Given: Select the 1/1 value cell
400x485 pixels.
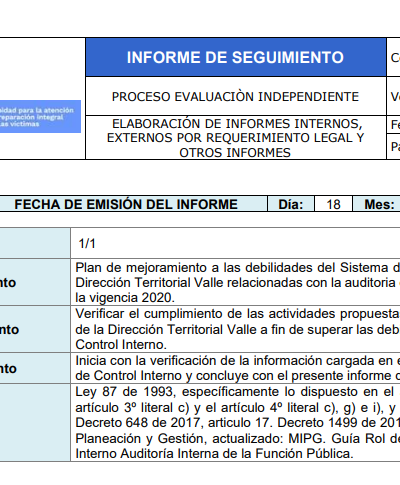Looking at the screenshot, I should click(x=235, y=243).
